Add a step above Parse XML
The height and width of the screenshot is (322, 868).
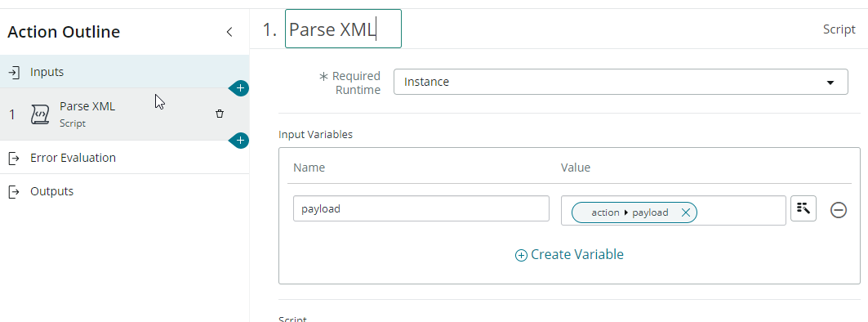pos(240,88)
